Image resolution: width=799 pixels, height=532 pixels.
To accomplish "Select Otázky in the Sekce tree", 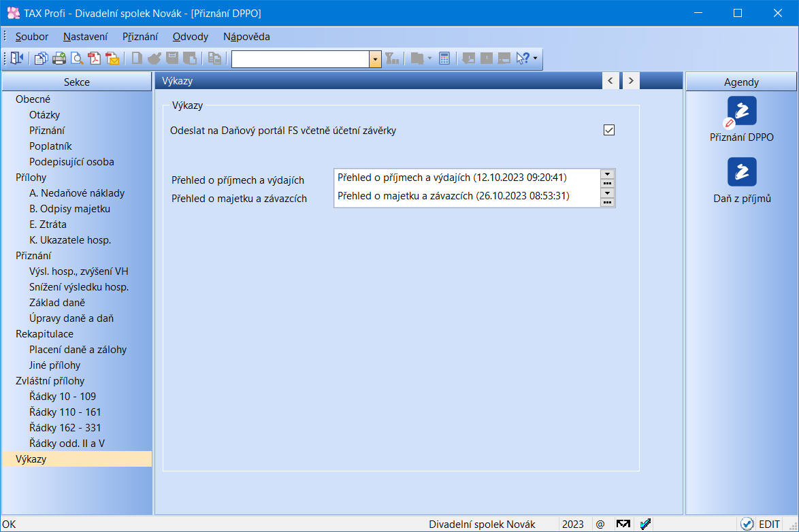I will 44,115.
